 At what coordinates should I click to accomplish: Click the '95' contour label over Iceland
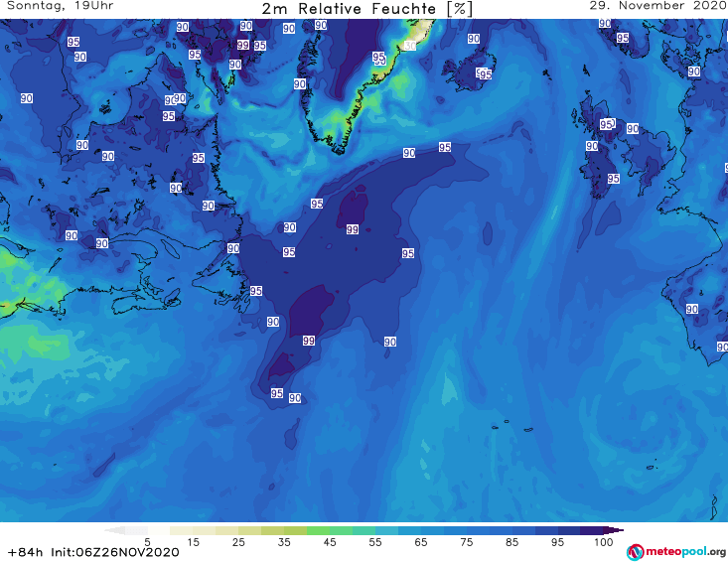486,74
